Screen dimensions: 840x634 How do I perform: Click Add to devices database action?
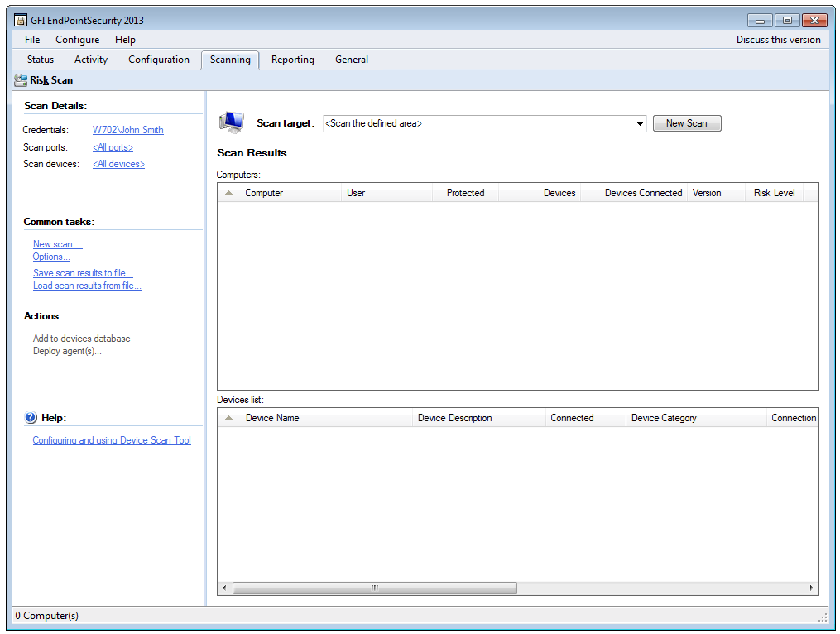[x=81, y=339]
